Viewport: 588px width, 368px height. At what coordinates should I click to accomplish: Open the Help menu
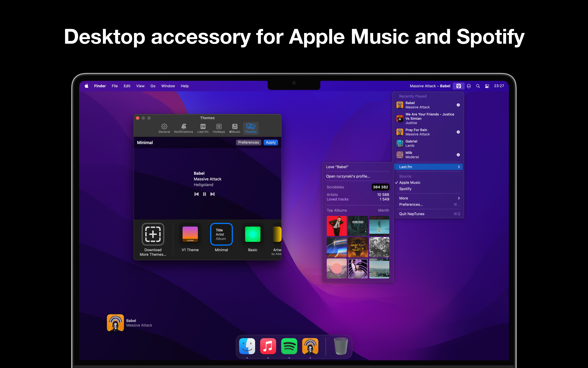(185, 86)
